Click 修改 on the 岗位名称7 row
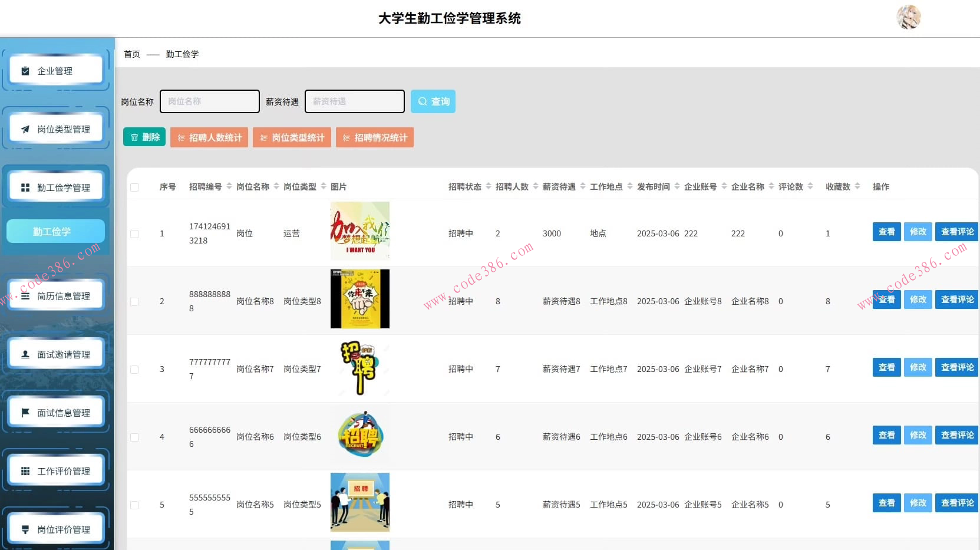 coord(918,367)
